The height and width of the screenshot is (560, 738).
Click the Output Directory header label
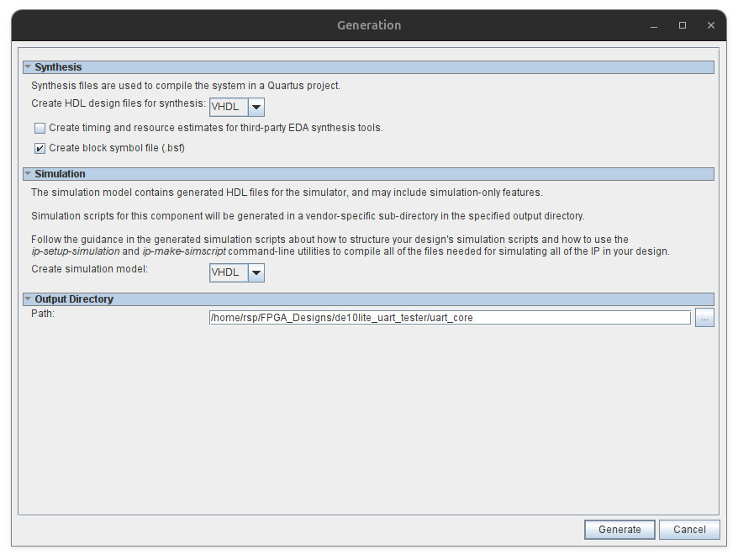(x=74, y=299)
